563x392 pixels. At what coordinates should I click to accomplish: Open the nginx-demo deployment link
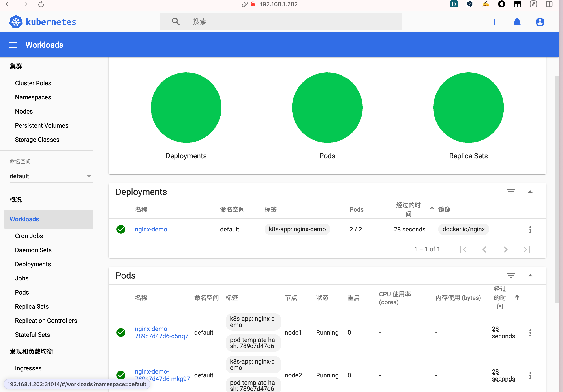coord(151,229)
